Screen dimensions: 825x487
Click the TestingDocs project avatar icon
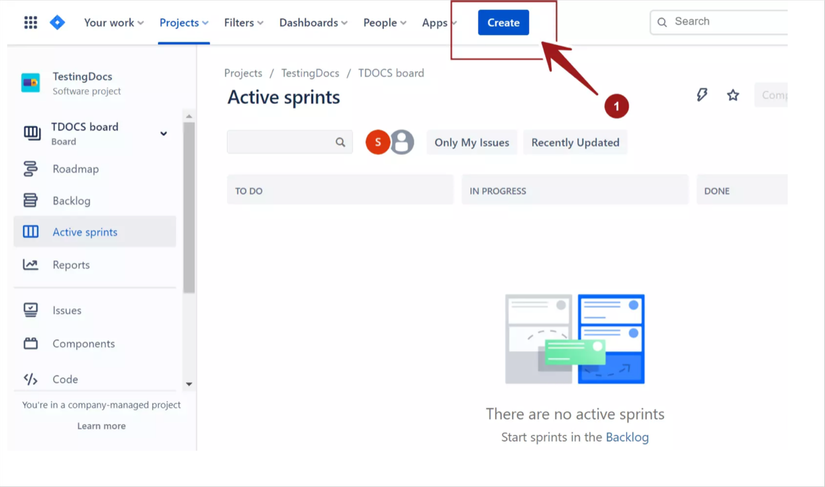(x=31, y=83)
